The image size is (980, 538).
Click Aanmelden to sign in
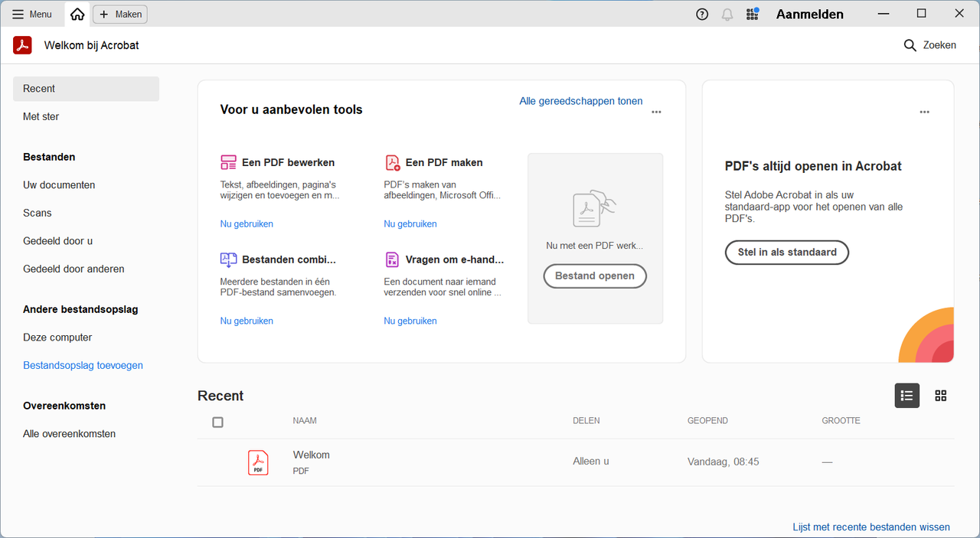pos(810,14)
